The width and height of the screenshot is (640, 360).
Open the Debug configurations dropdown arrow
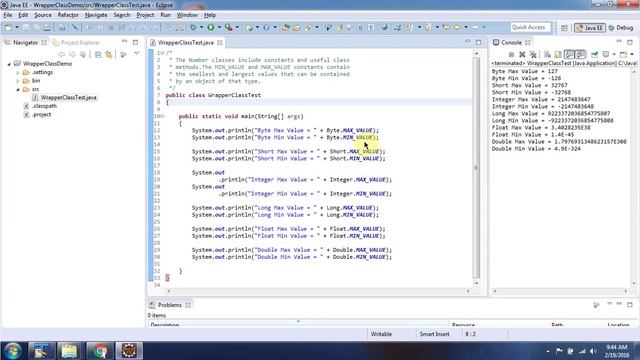201,27
